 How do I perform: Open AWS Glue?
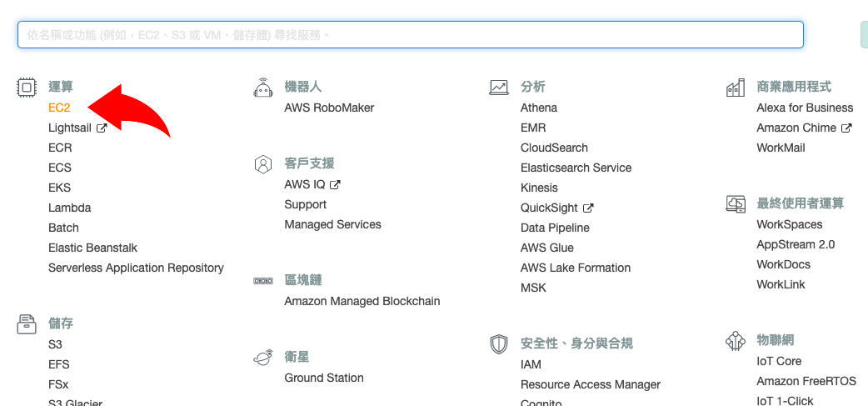click(x=547, y=248)
